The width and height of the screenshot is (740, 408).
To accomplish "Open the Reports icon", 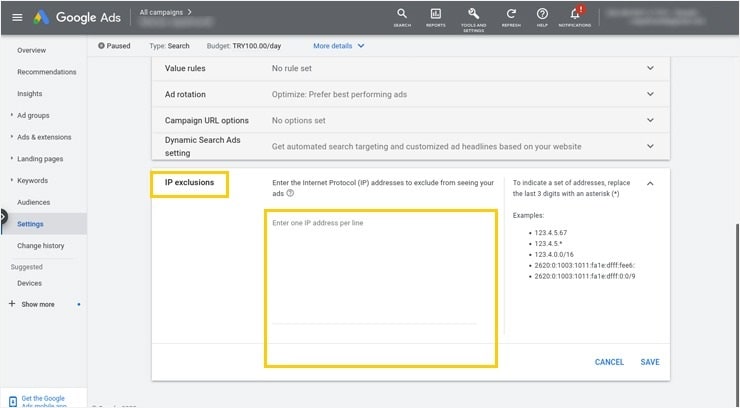I will click(435, 14).
